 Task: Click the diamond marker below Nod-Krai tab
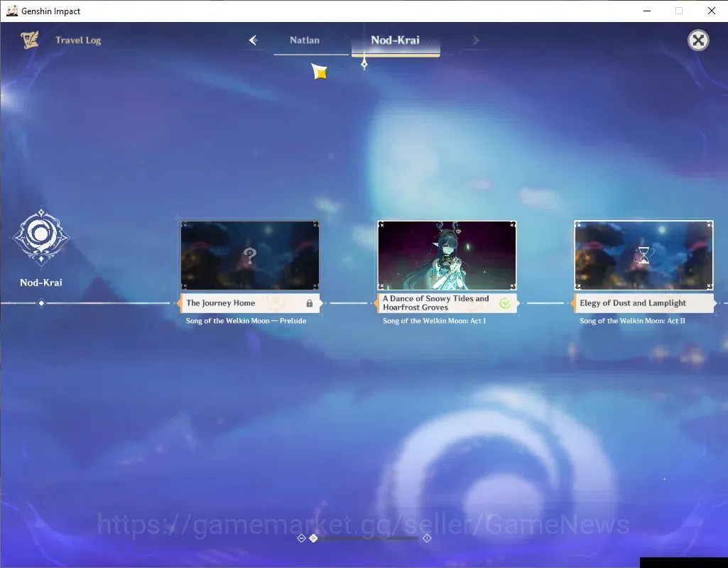pos(364,64)
